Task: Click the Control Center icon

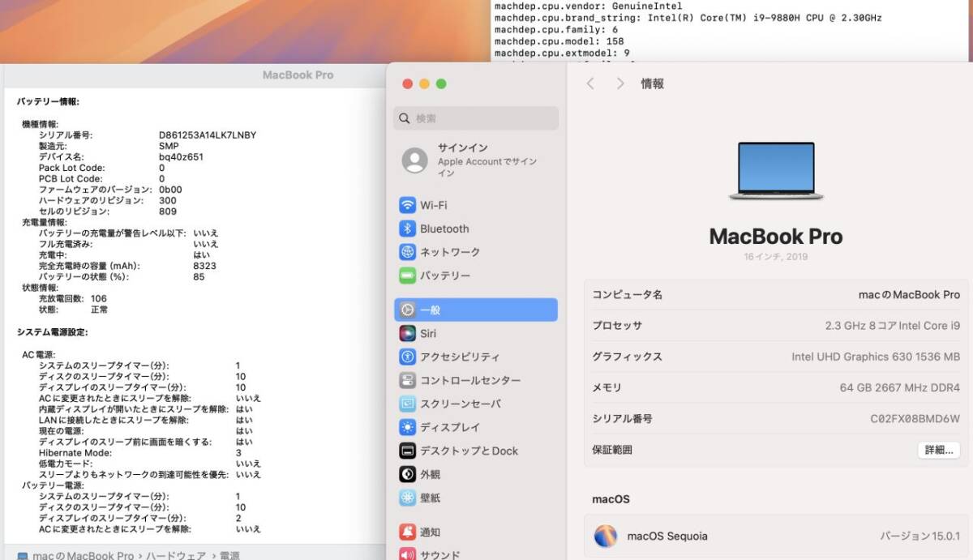Action: coord(407,380)
